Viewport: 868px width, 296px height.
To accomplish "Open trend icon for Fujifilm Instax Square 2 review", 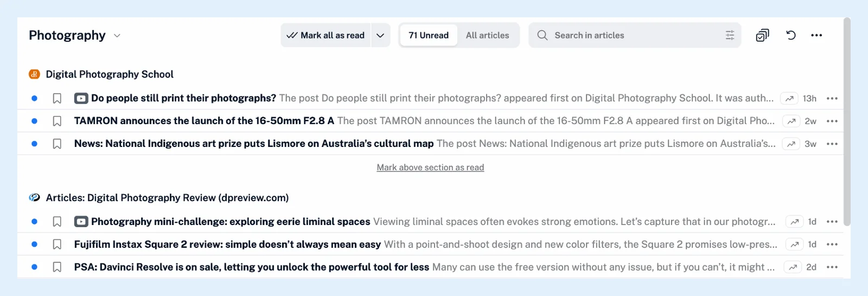I will pyautogui.click(x=794, y=244).
